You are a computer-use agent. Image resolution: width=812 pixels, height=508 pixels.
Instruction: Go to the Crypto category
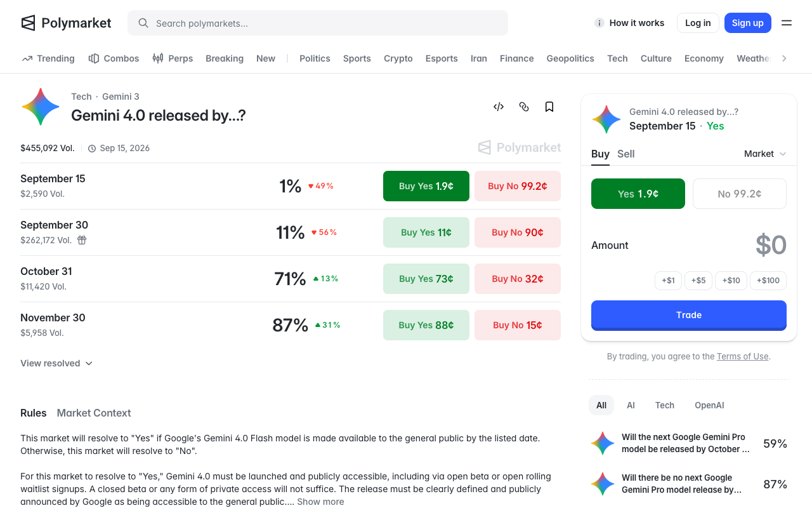pyautogui.click(x=398, y=58)
